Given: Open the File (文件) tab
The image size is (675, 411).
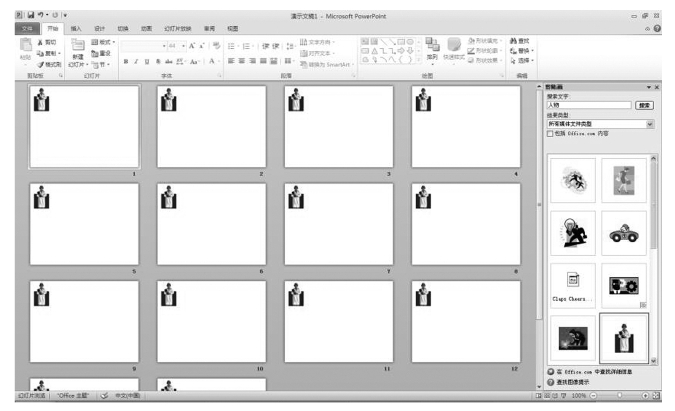Looking at the screenshot, I should (27, 28).
